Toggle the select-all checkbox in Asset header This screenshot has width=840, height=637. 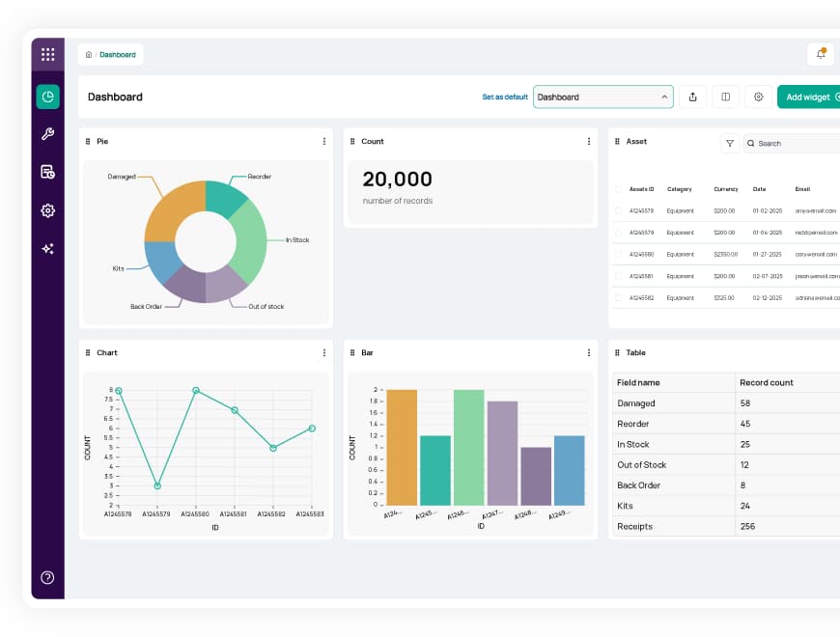[618, 189]
